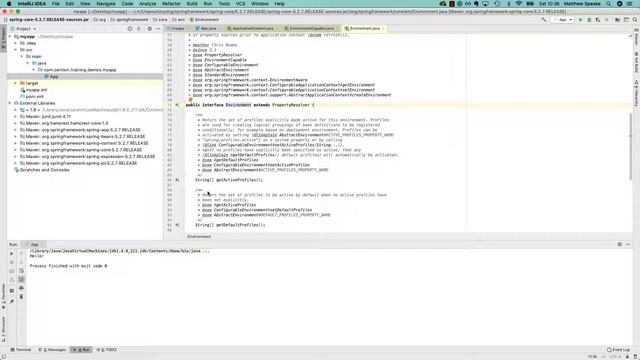640x360 pixels.
Task: Expand the .idea folder node
Action: coord(16,43)
